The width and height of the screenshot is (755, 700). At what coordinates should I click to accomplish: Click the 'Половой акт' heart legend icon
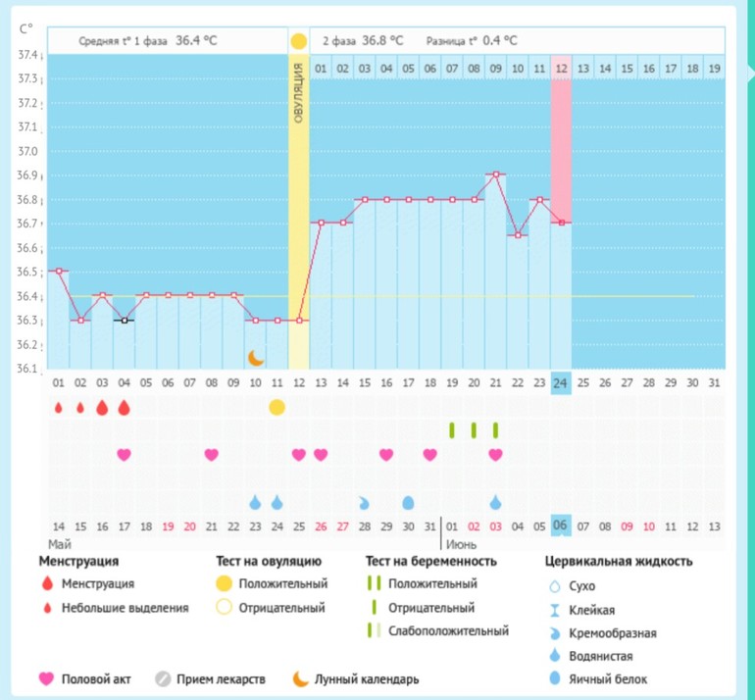pyautogui.click(x=45, y=678)
